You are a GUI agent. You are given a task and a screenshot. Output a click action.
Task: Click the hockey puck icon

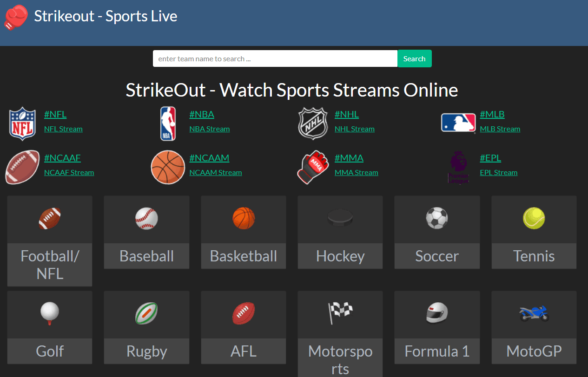[340, 218]
